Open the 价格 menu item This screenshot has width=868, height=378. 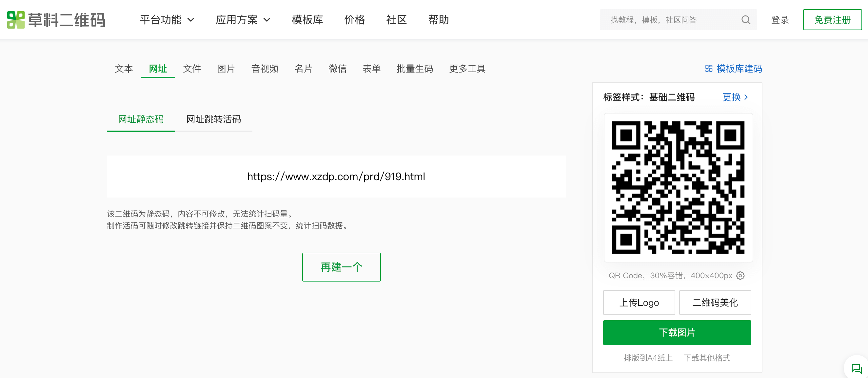(354, 20)
